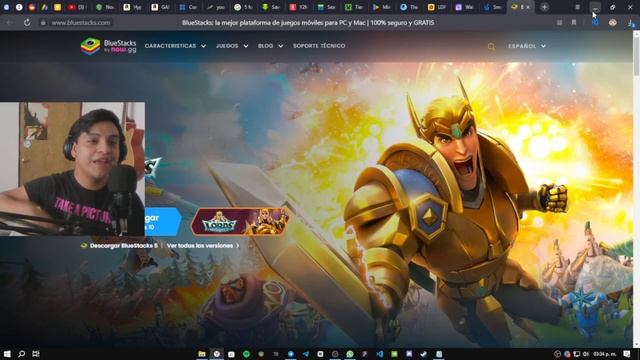Expand the CARACTERISTICAS menu
Viewport: 640px width, 360px height.
click(175, 46)
